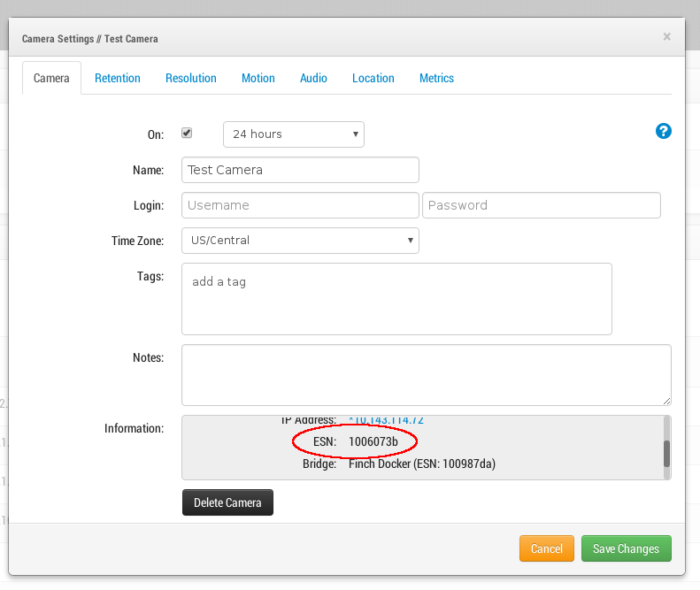The image size is (700, 590).
Task: Click the camera IP Address link
Action: pyautogui.click(x=386, y=420)
